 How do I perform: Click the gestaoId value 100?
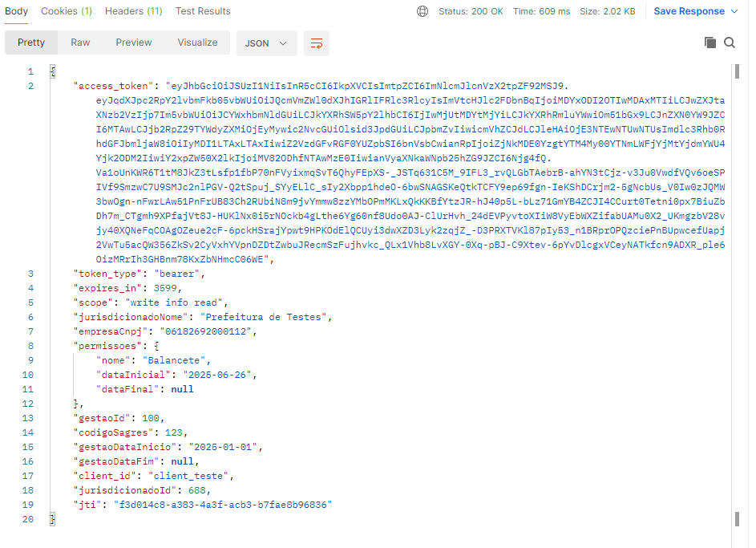151,418
